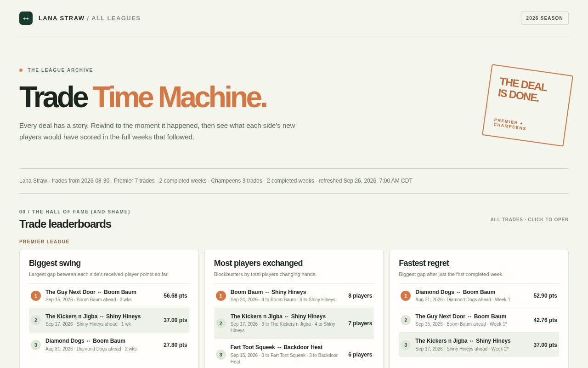Viewport: 588px width, 368px height.
Task: Select the All Leagues breadcrumb
Action: 116,18
